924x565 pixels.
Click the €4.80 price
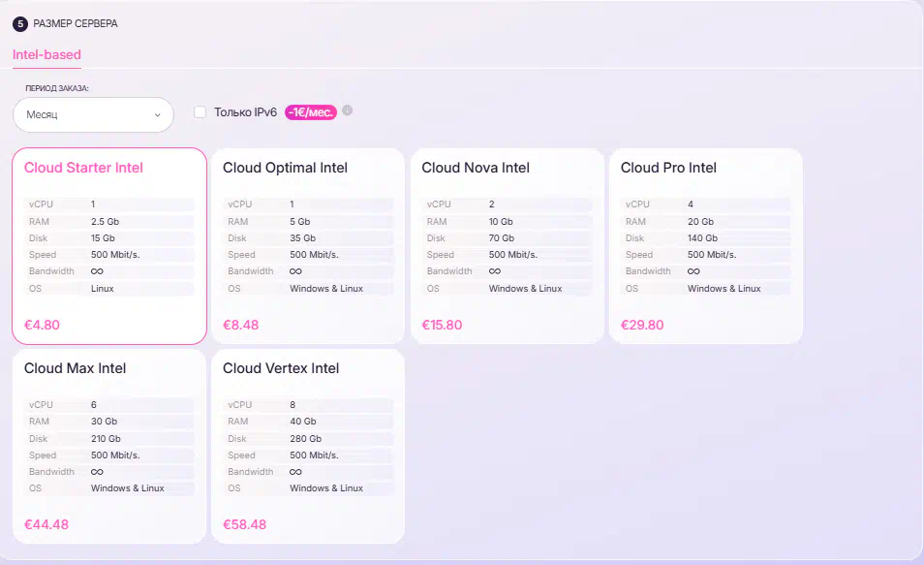click(x=42, y=325)
